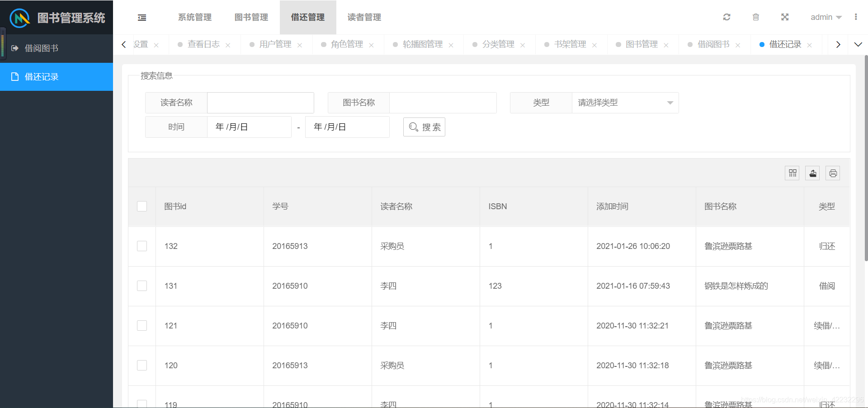
Task: Click the print table icon
Action: tap(833, 173)
